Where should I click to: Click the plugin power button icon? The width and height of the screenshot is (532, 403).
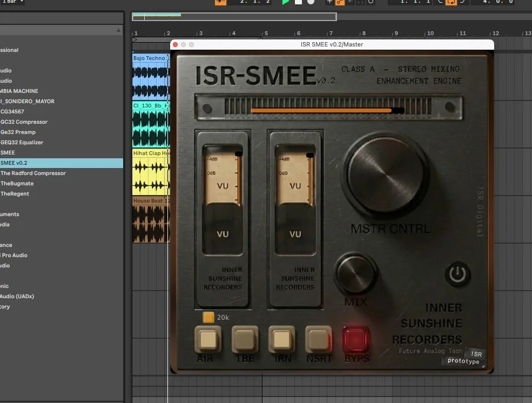point(457,274)
